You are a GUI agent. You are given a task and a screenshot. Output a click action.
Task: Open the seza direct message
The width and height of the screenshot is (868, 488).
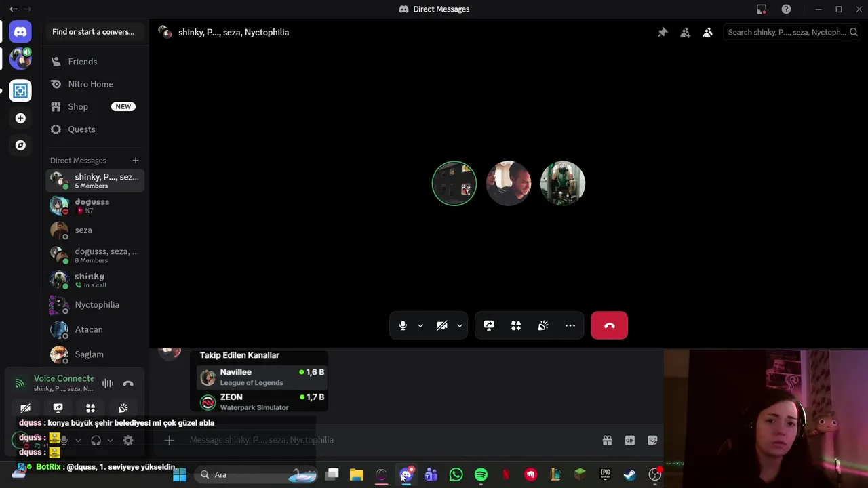(95, 230)
